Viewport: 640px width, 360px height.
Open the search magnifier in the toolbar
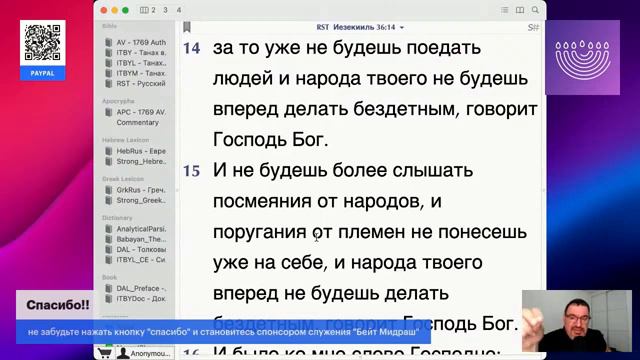[x=535, y=10]
